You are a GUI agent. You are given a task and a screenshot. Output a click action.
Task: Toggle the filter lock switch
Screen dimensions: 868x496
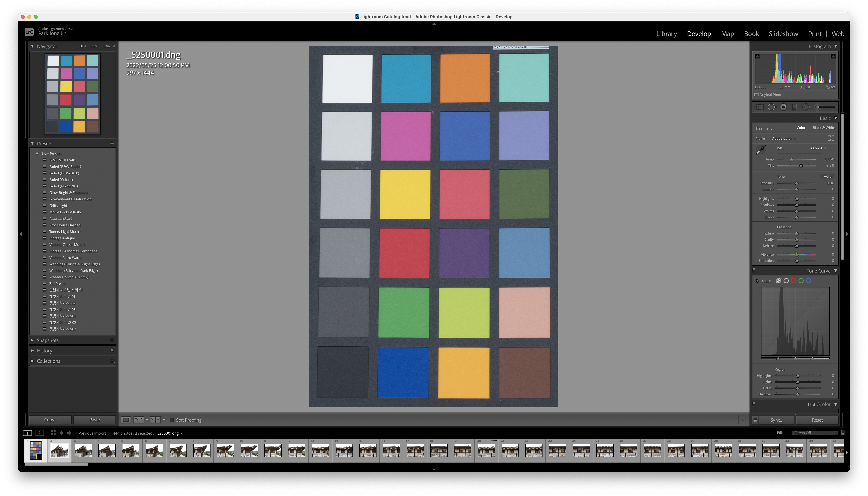tap(843, 433)
